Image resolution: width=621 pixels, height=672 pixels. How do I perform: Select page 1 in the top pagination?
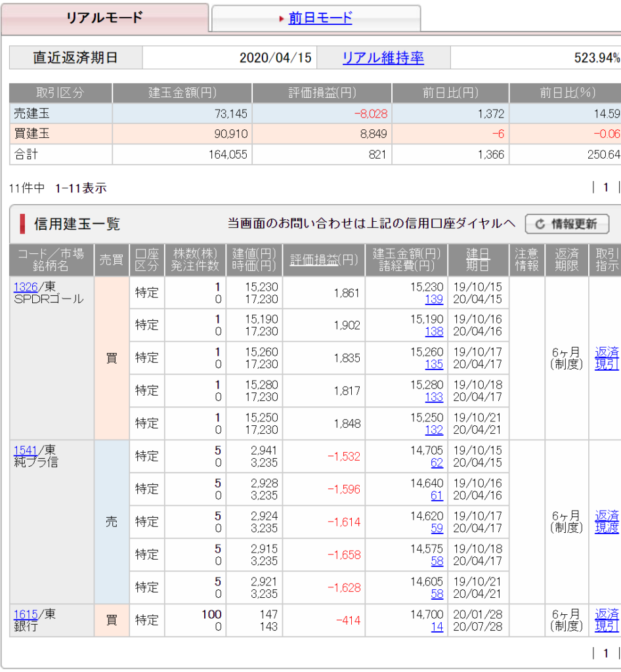pos(606,188)
